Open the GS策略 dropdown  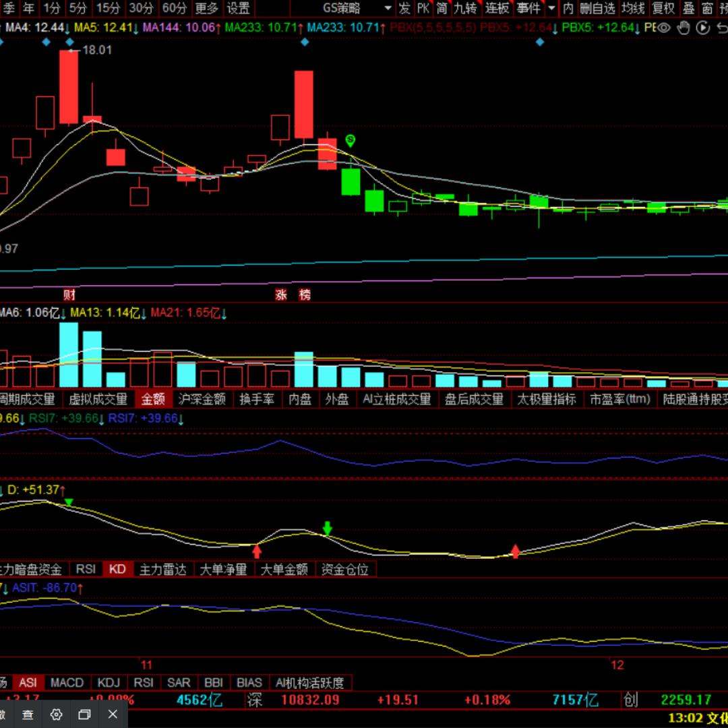[357, 8]
